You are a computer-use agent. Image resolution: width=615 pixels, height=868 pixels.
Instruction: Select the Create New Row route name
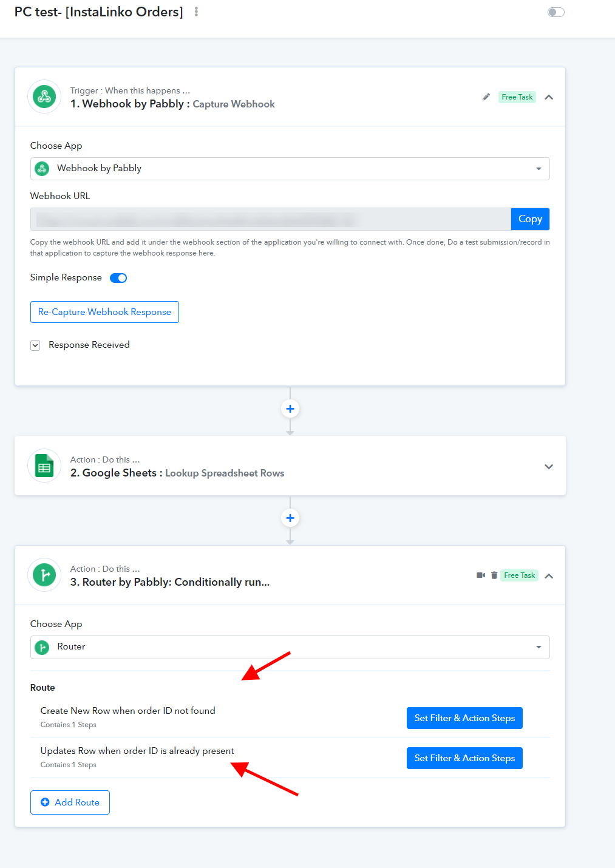tap(128, 711)
